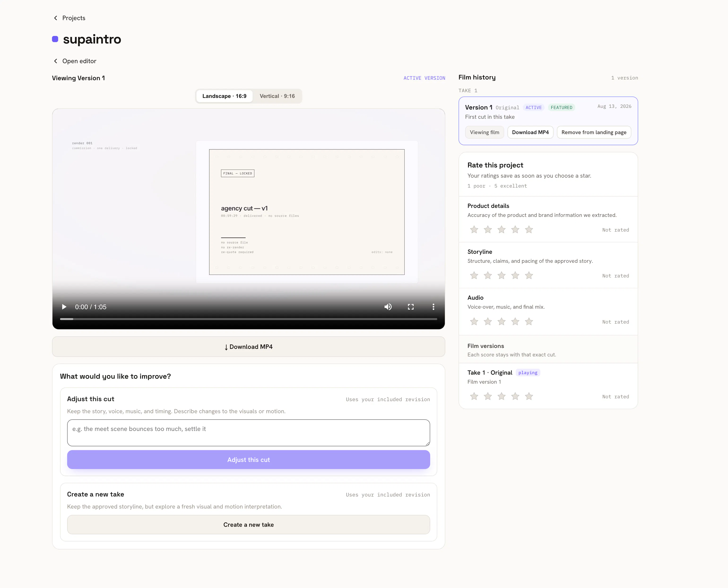Click the playing badge beside Take 1
The width and height of the screenshot is (728, 588).
click(528, 373)
